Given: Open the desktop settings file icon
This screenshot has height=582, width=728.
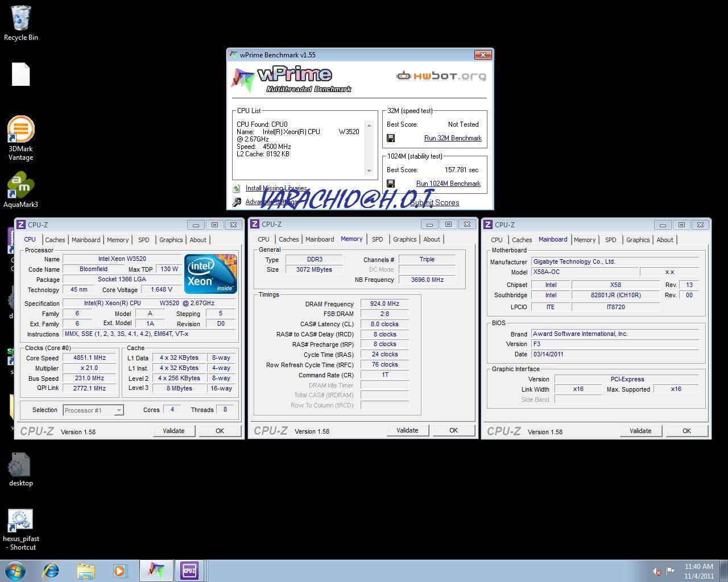Looking at the screenshot, I should pos(20,469).
